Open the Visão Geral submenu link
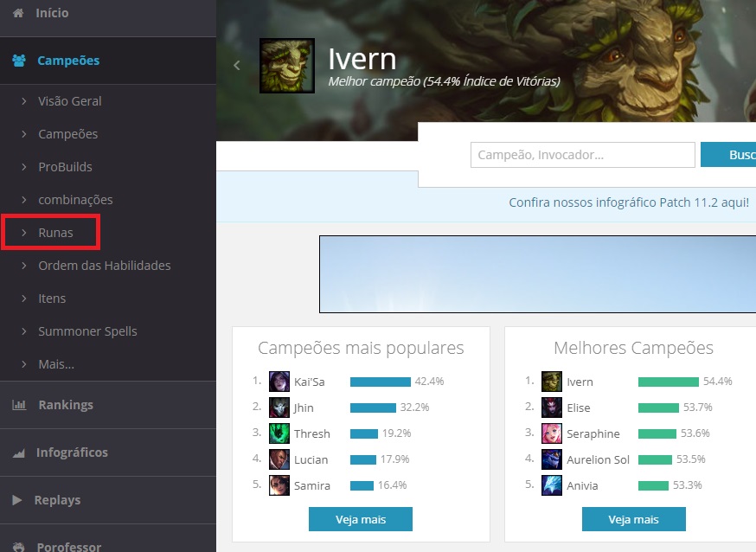The image size is (756, 552). (x=70, y=101)
